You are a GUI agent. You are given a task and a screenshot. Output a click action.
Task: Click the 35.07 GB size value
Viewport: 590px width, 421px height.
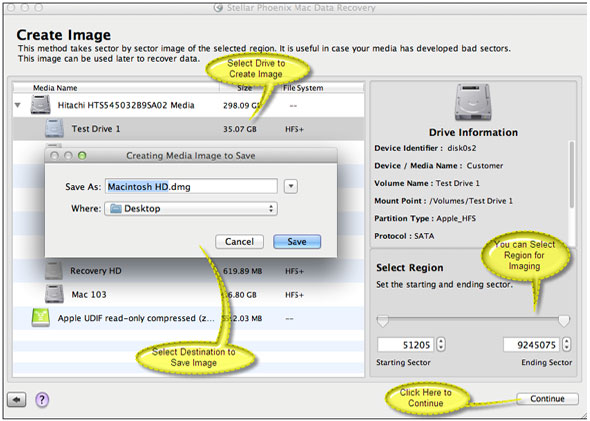(240, 129)
